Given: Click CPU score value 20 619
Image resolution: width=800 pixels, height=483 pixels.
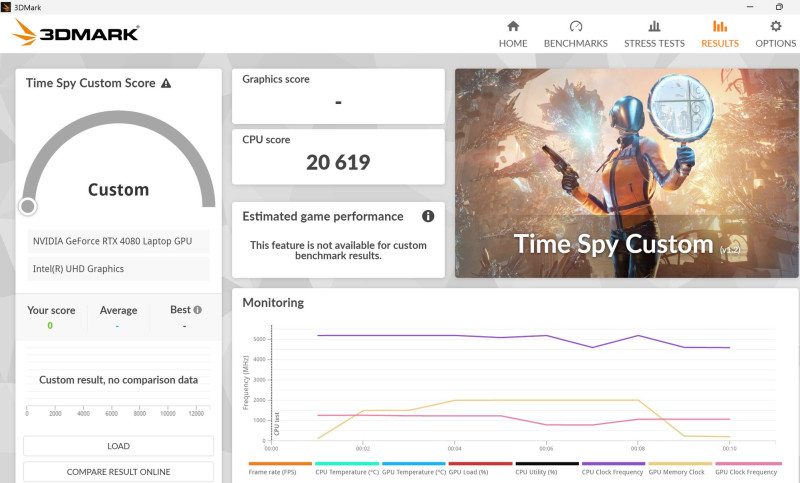Looking at the screenshot, I should coord(338,163).
